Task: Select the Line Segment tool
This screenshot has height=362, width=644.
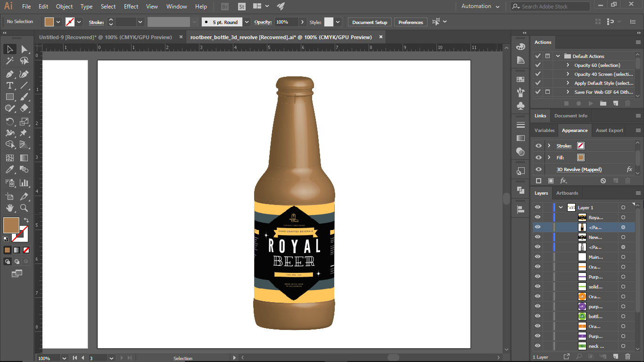Action: pos(24,85)
